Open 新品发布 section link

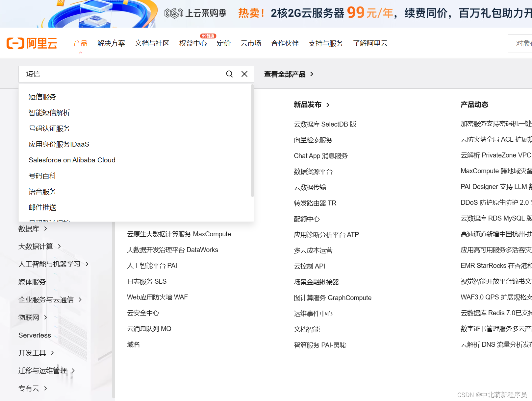click(x=312, y=105)
